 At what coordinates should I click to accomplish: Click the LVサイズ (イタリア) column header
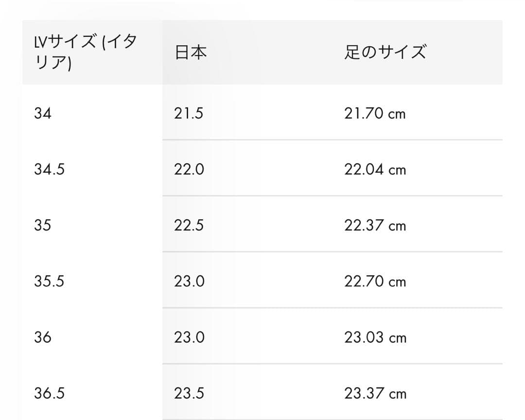click(86, 52)
